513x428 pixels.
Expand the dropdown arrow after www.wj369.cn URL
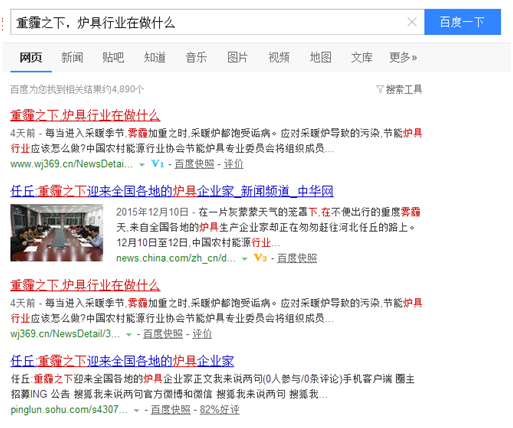click(142, 165)
